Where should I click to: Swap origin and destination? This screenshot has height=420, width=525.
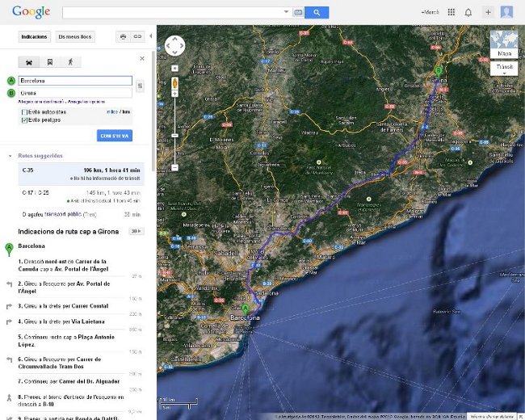140,86
